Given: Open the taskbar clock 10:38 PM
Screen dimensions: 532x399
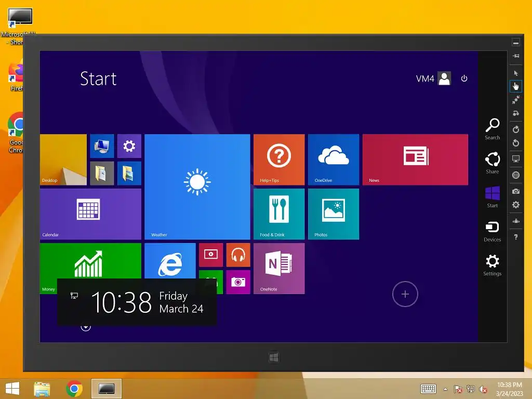Looking at the screenshot, I should [x=509, y=389].
